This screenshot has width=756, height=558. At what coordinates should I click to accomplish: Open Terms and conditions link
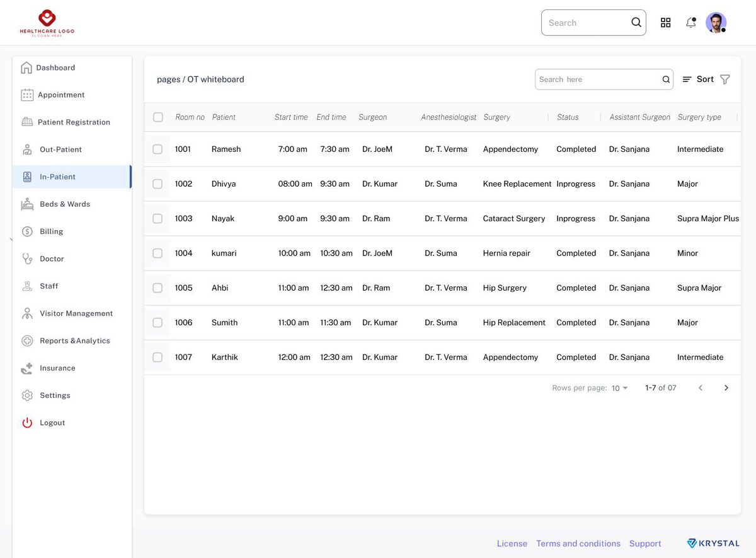(578, 543)
